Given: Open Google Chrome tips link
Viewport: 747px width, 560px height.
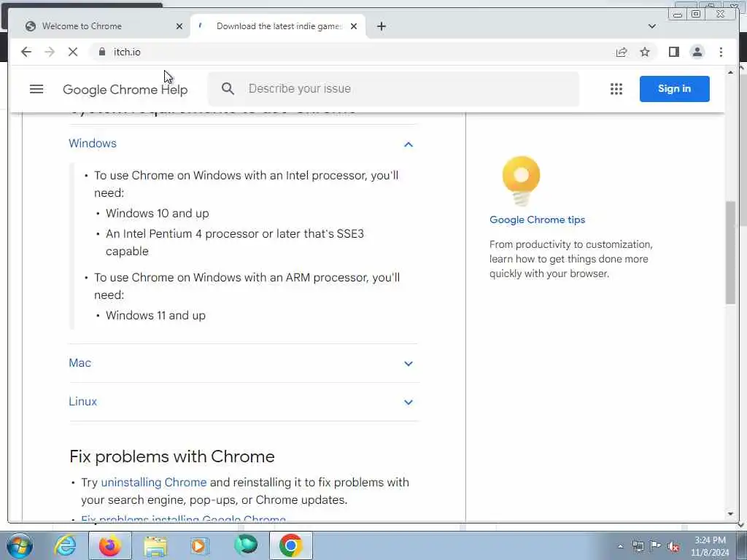Looking at the screenshot, I should pos(538,219).
